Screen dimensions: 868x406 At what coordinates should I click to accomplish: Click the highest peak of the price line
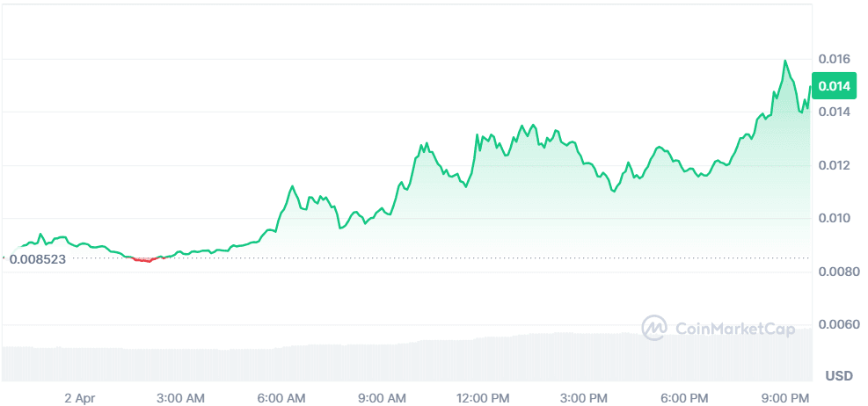784,62
